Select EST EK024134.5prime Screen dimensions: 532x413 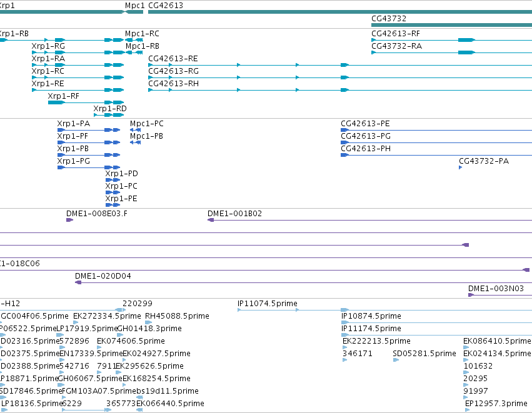(x=497, y=354)
